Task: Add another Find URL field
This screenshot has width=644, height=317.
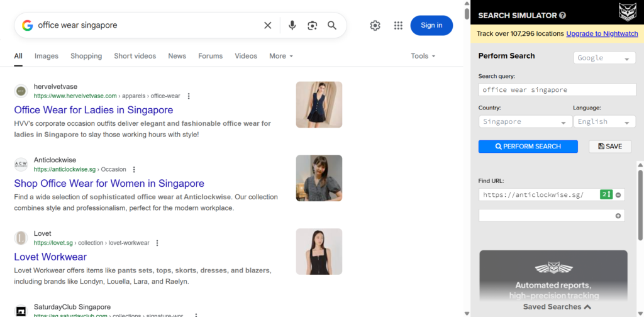Action: [x=618, y=216]
